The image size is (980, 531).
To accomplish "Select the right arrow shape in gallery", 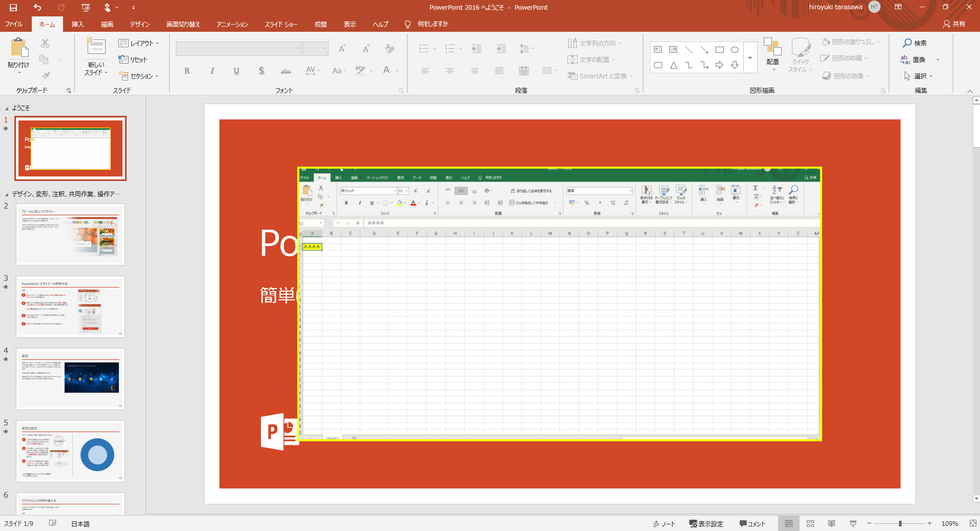I will (719, 65).
